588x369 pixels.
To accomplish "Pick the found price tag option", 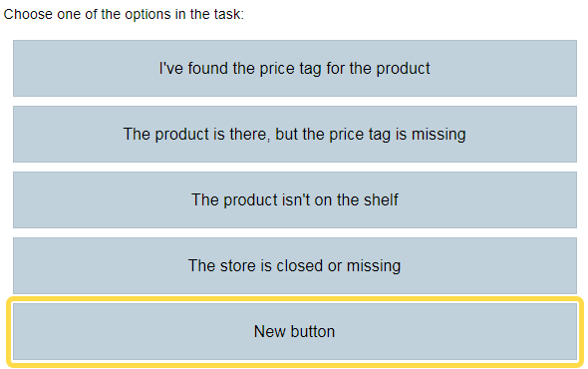I will click(x=295, y=69).
